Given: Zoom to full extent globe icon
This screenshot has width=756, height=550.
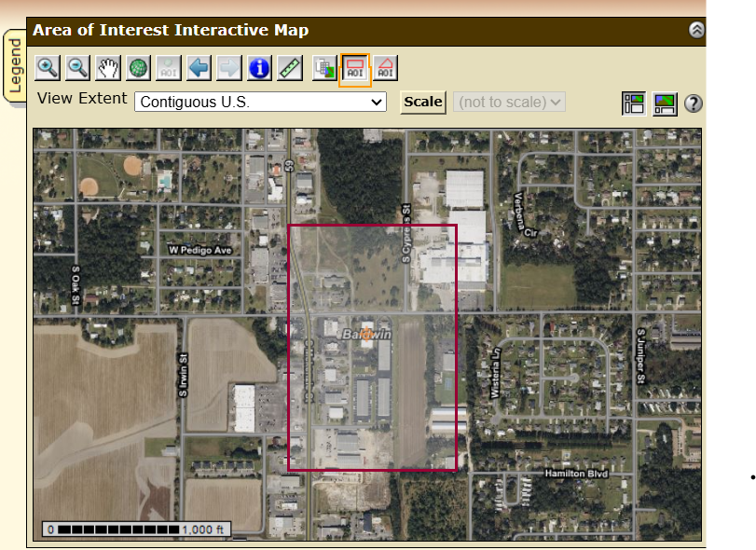Looking at the screenshot, I should (139, 68).
